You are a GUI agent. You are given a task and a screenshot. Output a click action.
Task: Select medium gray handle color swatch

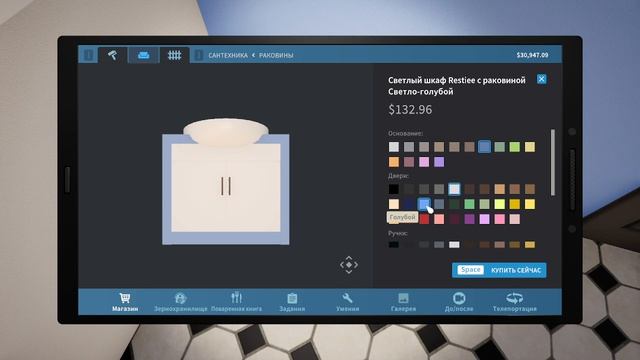(x=439, y=244)
